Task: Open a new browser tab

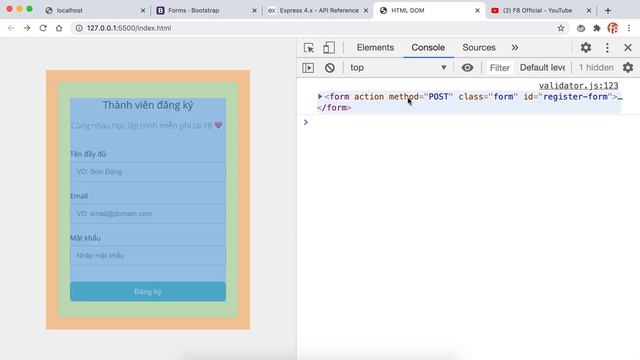Action: tap(608, 11)
